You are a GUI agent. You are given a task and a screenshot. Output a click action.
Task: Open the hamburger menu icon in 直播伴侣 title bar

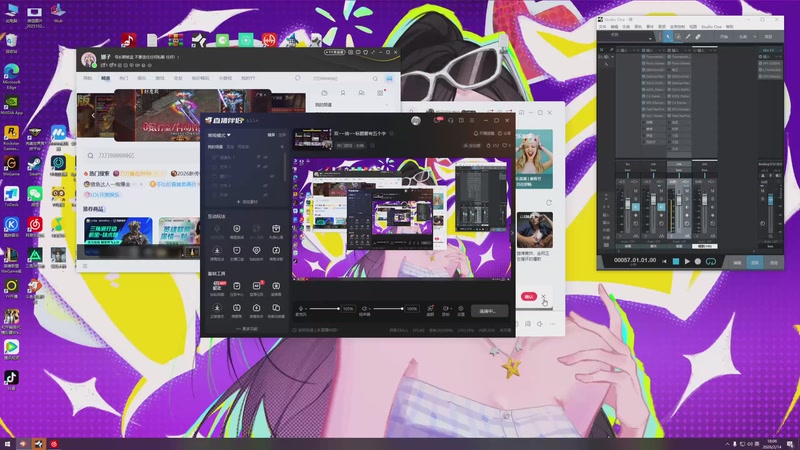coord(472,120)
